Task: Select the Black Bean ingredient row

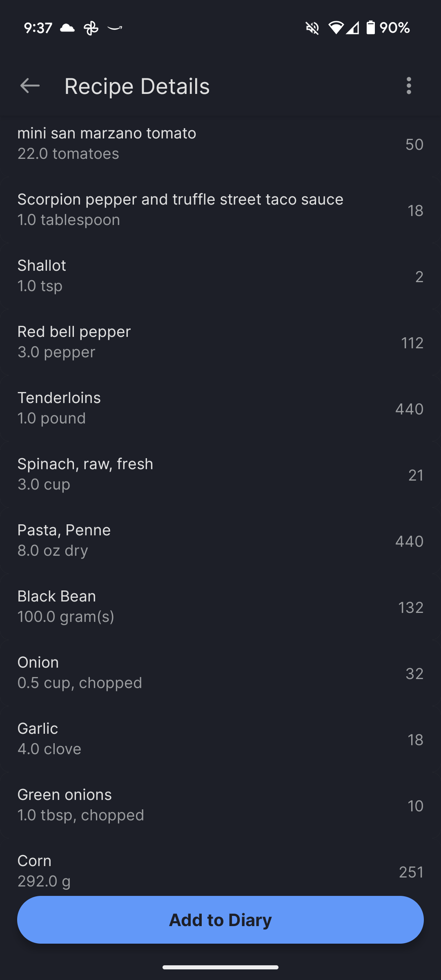Action: (x=220, y=606)
